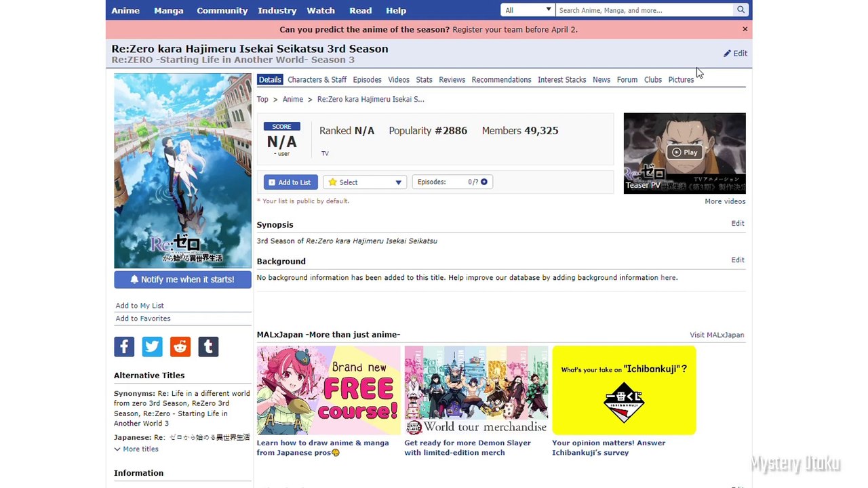Screen dimensions: 868x488
Task: Share on Facebook icon
Action: pyautogui.click(x=124, y=346)
